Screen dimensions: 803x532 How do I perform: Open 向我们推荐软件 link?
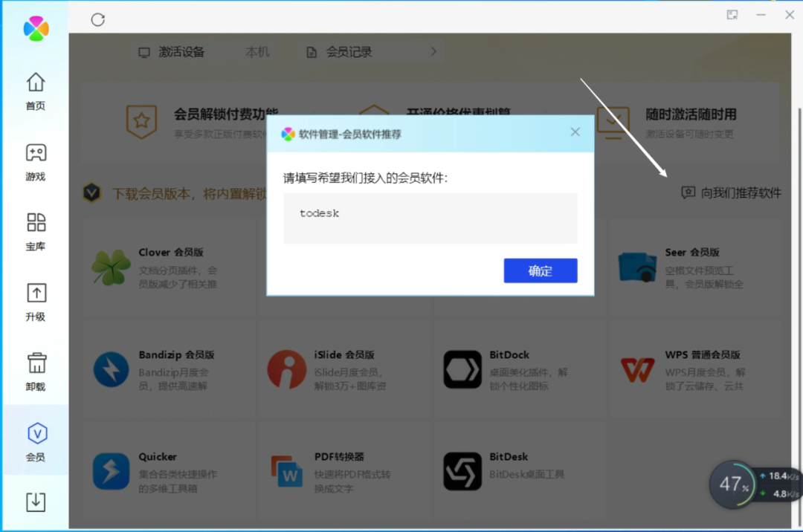[x=732, y=193]
